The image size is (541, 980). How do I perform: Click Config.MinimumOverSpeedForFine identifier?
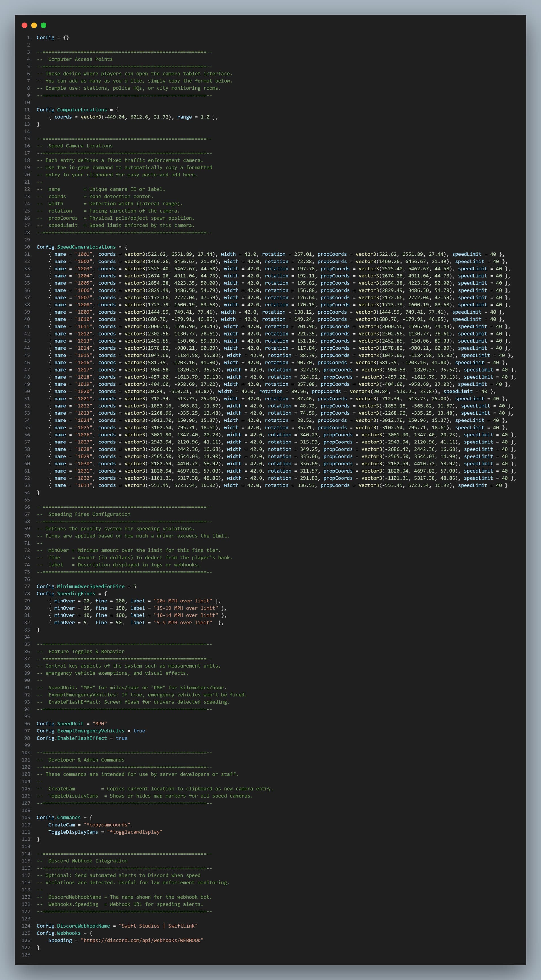coord(80,586)
